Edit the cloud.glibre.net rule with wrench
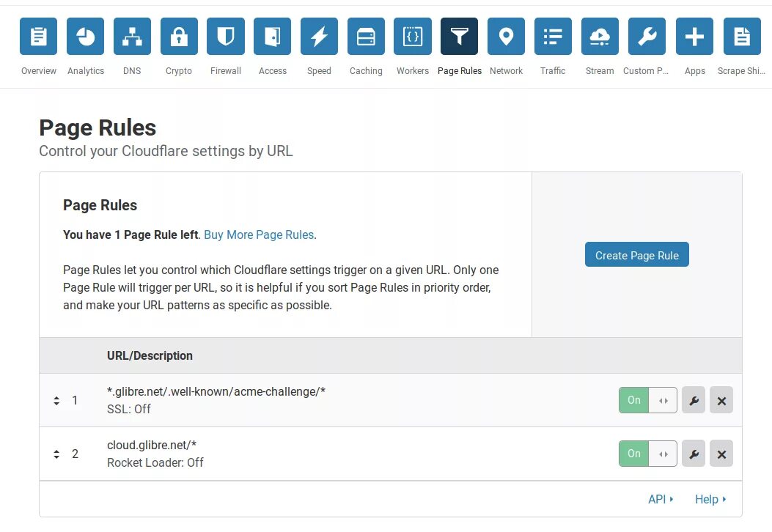The width and height of the screenshot is (772, 532). point(694,454)
